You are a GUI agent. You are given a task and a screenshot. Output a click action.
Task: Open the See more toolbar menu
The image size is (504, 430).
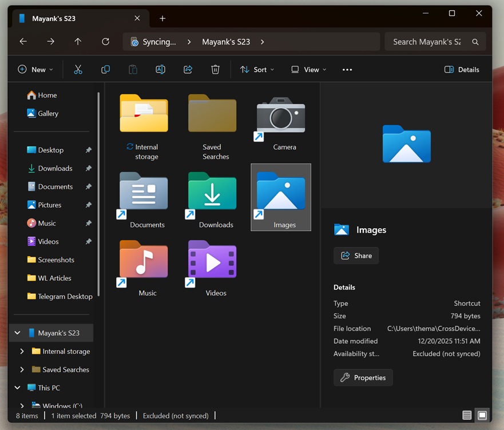pos(347,69)
